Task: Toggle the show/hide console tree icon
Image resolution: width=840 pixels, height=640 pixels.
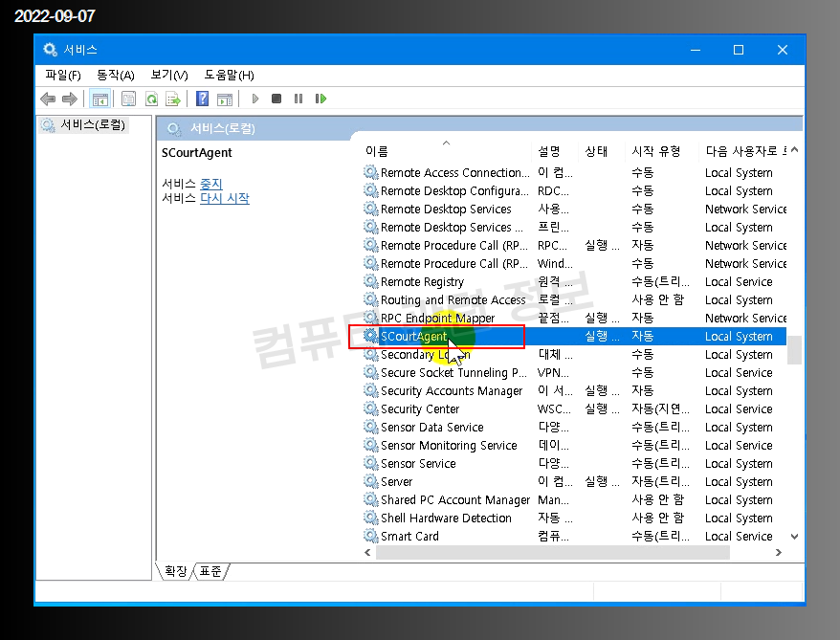Action: [x=100, y=99]
